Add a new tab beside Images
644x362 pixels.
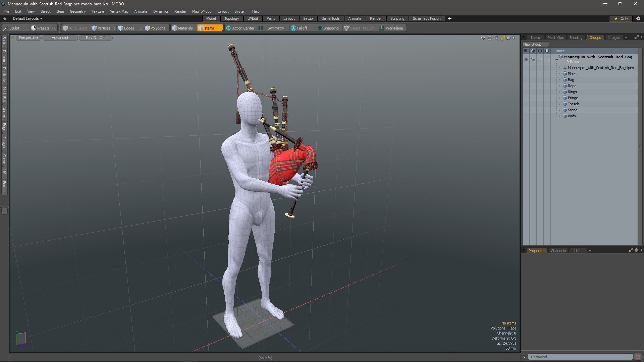[626, 38]
